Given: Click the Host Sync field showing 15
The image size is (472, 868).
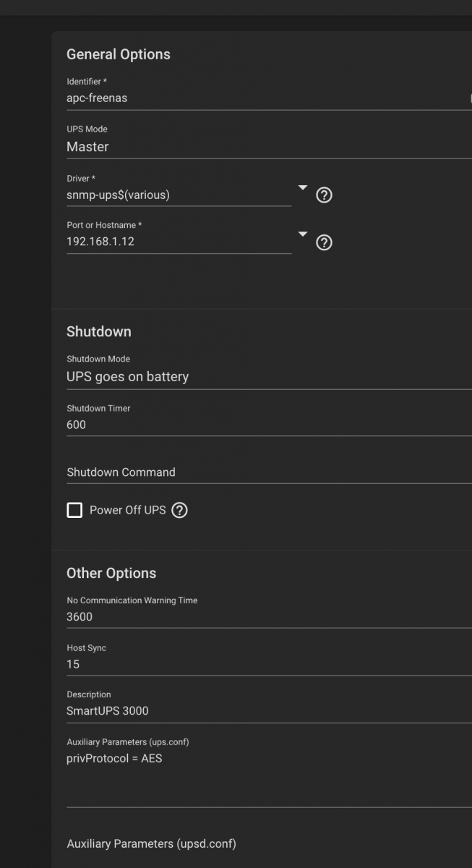Looking at the screenshot, I should (x=269, y=664).
